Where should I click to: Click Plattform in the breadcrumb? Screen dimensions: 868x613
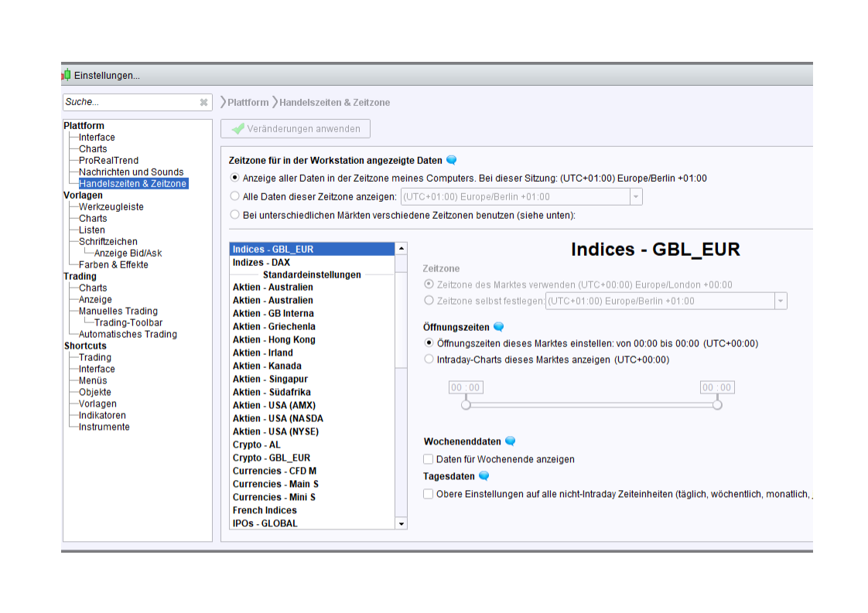click(248, 102)
